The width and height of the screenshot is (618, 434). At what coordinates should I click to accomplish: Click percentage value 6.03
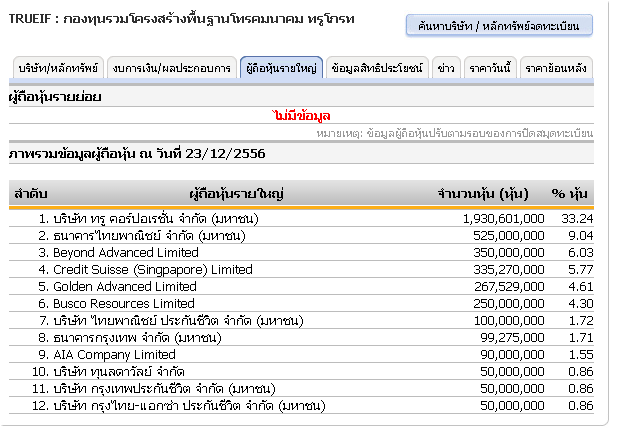tap(581, 252)
